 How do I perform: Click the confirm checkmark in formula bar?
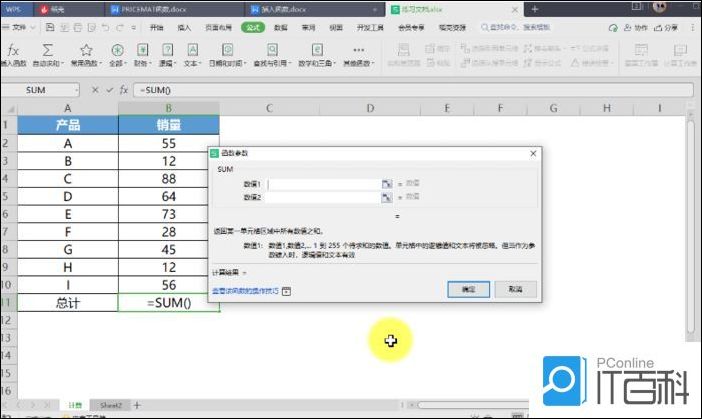pyautogui.click(x=109, y=89)
